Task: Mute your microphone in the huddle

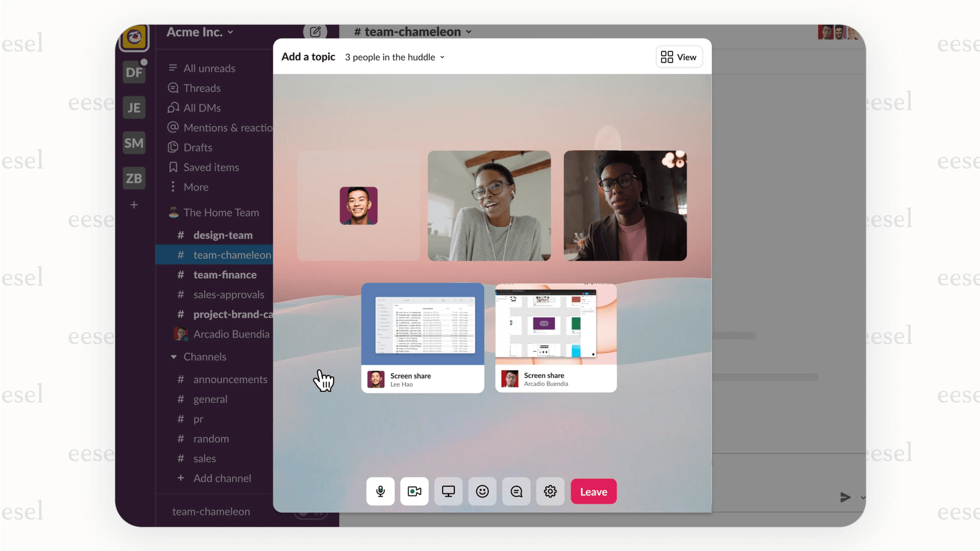Action: [x=380, y=491]
